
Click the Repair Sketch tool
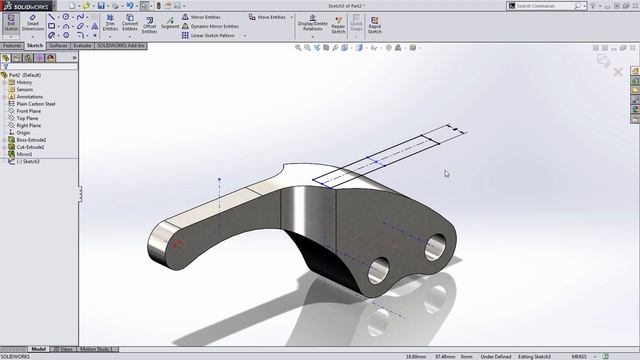coord(338,25)
